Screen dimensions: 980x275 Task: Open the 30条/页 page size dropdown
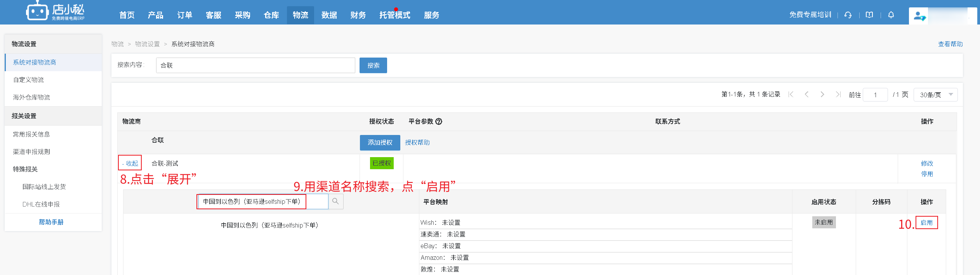pyautogui.click(x=935, y=95)
